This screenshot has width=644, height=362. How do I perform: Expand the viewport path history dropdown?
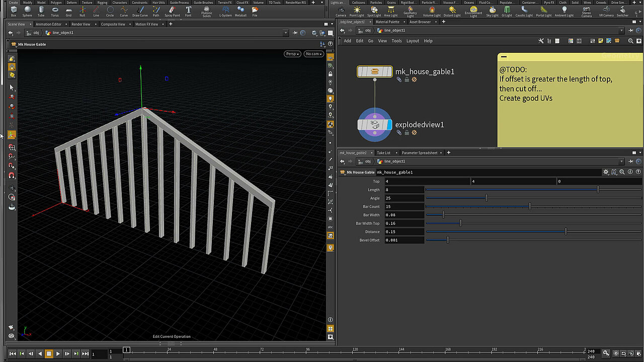point(286,33)
